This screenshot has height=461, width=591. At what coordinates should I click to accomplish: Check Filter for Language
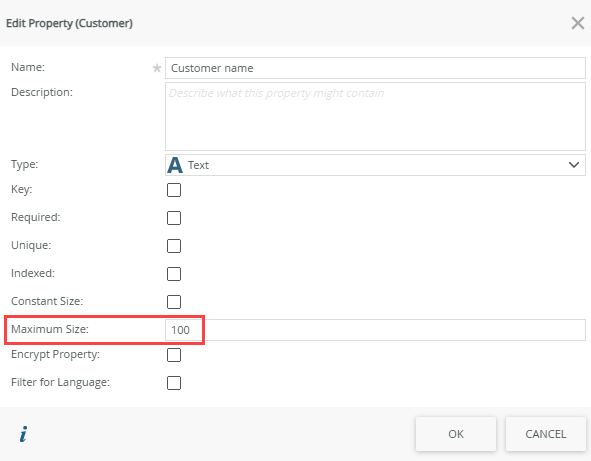tap(174, 383)
